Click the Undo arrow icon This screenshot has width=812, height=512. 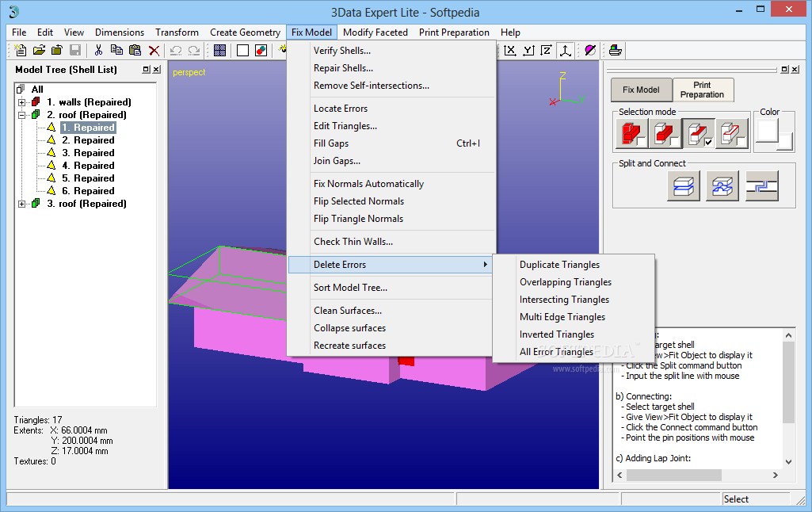(x=176, y=50)
